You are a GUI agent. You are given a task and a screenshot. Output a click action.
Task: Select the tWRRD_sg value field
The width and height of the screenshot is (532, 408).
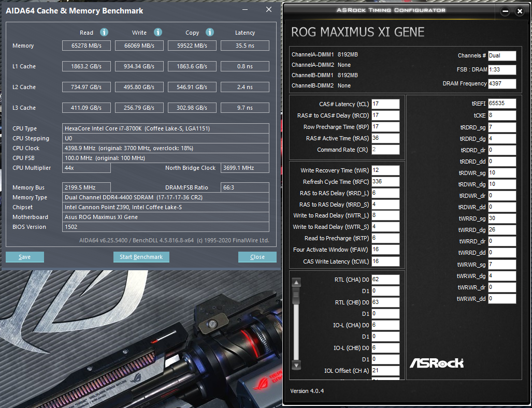502,218
